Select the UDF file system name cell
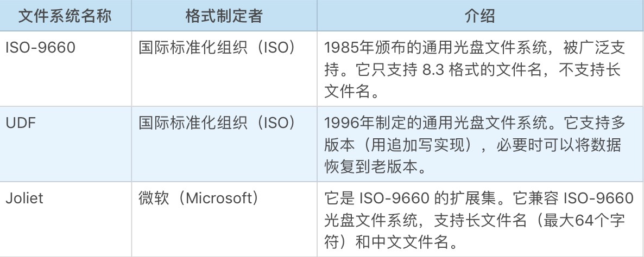Viewport: 644px width, 257px height. point(20,123)
